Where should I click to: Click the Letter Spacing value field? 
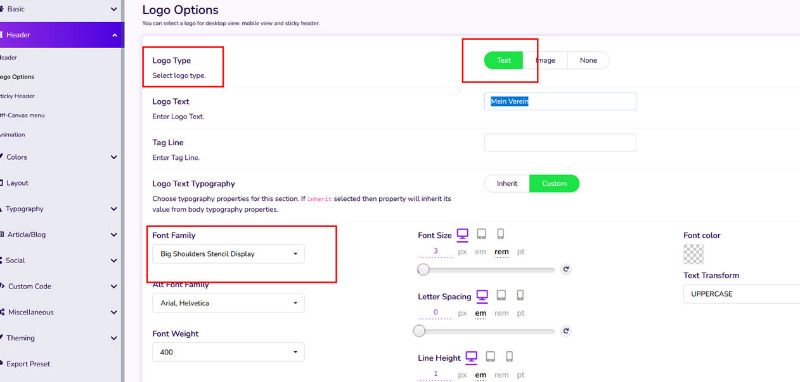[x=436, y=313]
